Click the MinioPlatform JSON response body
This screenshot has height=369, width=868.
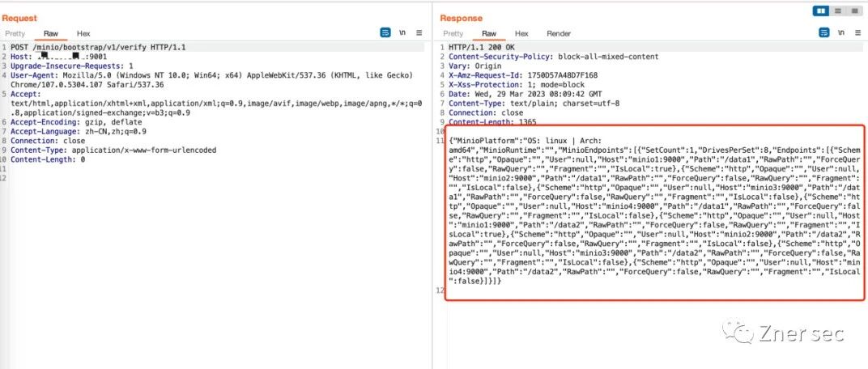pyautogui.click(x=655, y=210)
